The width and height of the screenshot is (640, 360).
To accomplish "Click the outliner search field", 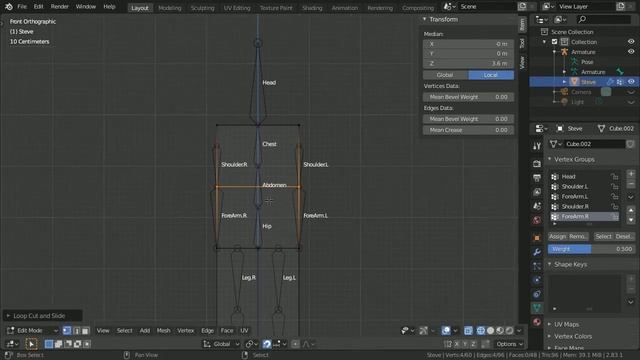I will 604,19.
